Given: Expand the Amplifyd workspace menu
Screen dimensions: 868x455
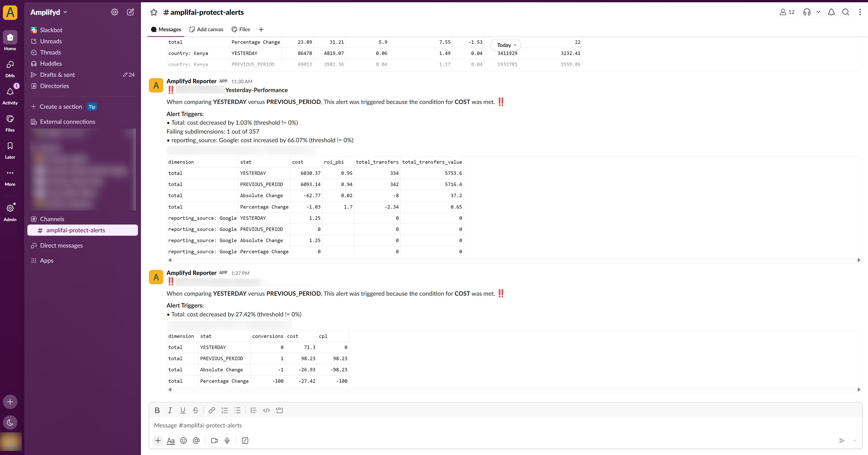Looking at the screenshot, I should 49,12.
